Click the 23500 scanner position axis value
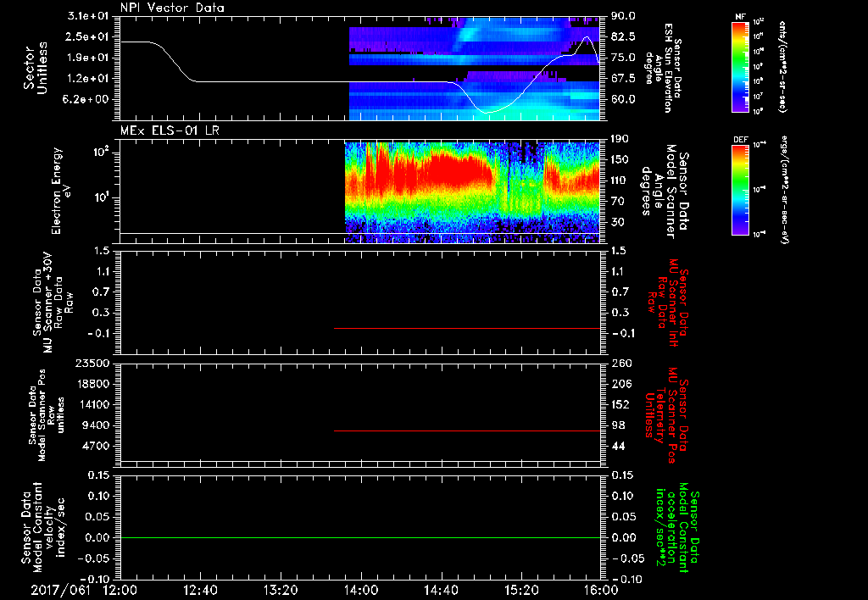The image size is (868, 600). click(92, 364)
